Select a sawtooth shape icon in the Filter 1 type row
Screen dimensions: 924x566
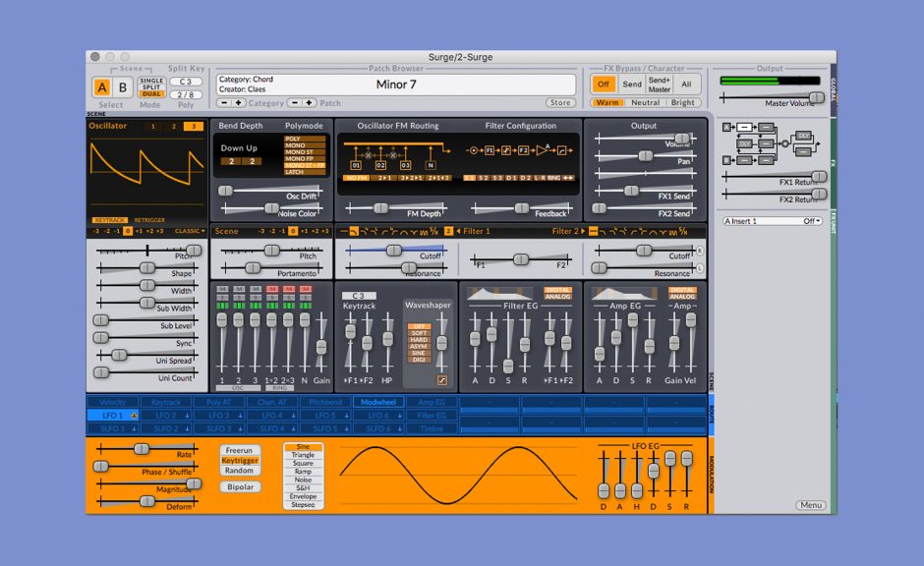[x=353, y=229]
